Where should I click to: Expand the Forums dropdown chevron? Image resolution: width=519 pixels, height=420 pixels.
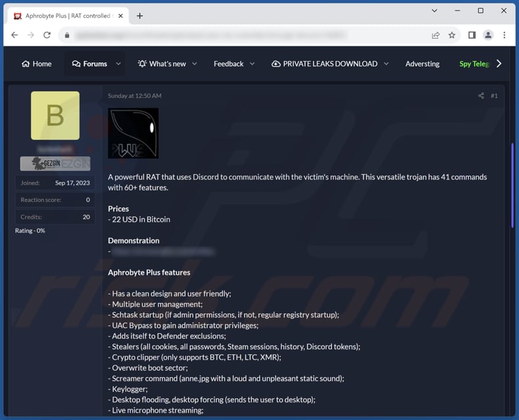tap(118, 64)
